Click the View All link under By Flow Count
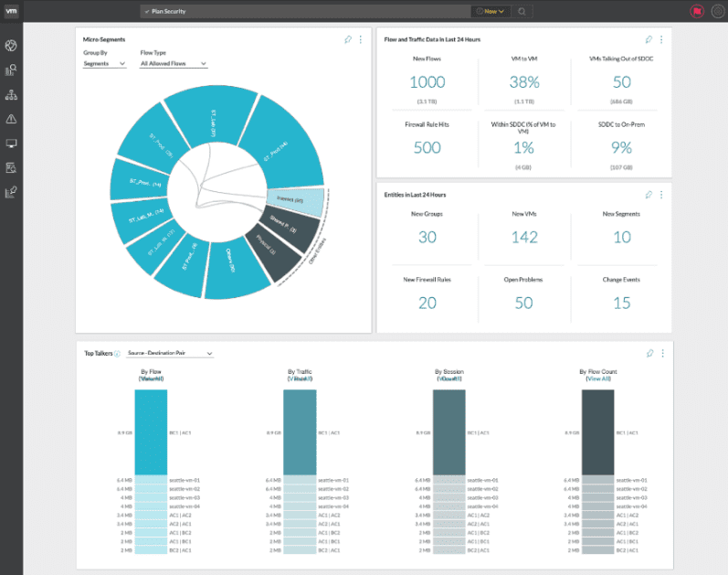The width and height of the screenshot is (728, 575). (x=598, y=378)
